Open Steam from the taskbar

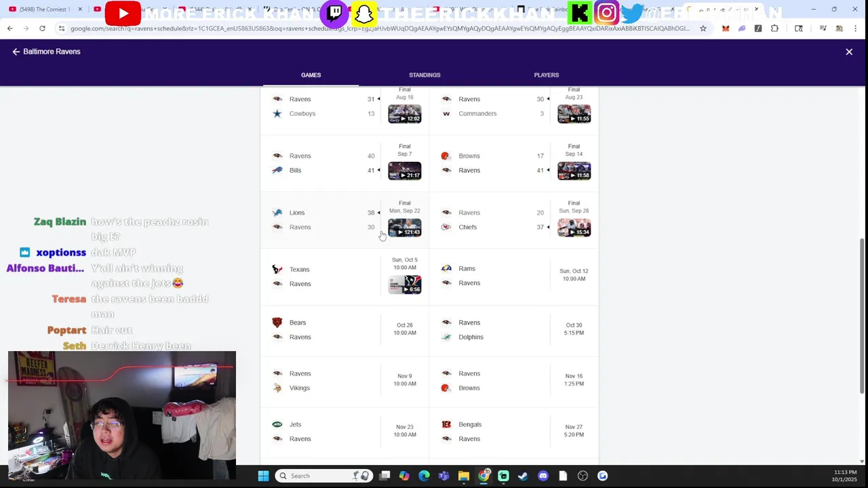coord(523,476)
